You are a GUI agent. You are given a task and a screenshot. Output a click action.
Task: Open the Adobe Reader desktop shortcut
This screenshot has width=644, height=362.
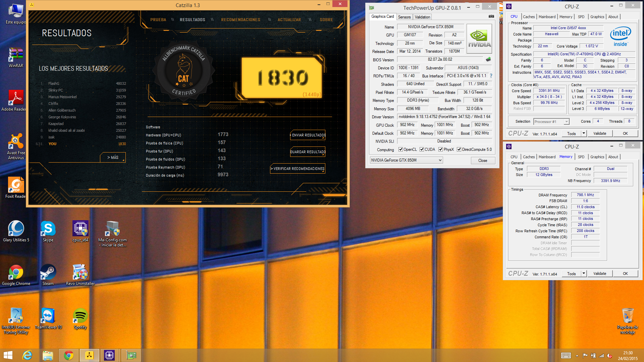point(14,101)
